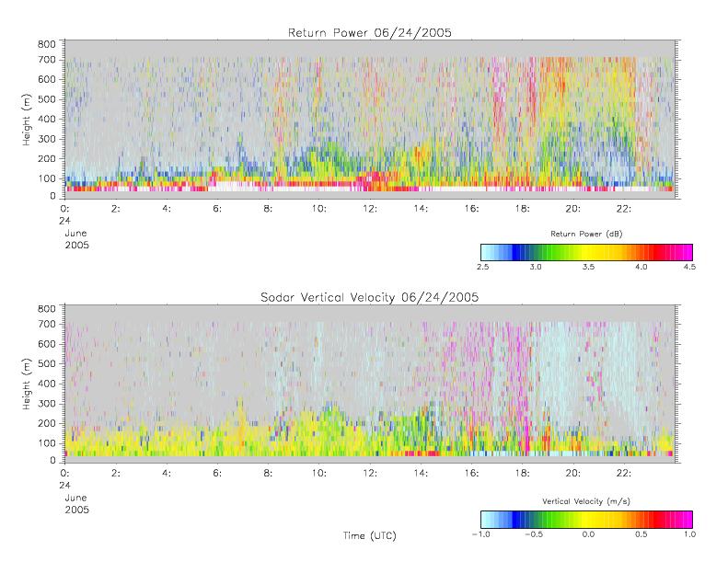
Task: Click the 12: time tick under top chart
Action: [x=370, y=209]
